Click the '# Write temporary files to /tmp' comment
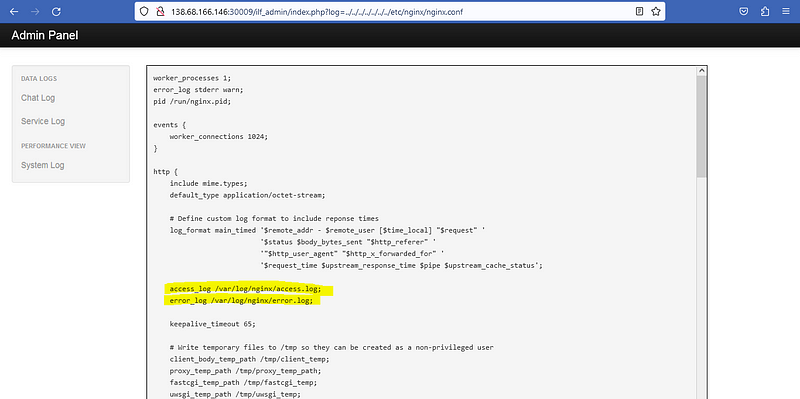 (x=331, y=347)
